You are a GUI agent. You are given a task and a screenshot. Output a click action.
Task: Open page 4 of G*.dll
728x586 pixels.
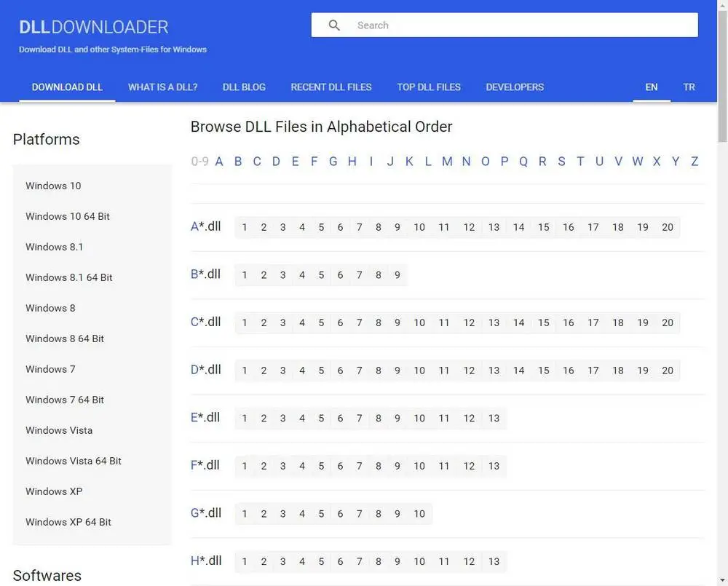pyautogui.click(x=302, y=514)
